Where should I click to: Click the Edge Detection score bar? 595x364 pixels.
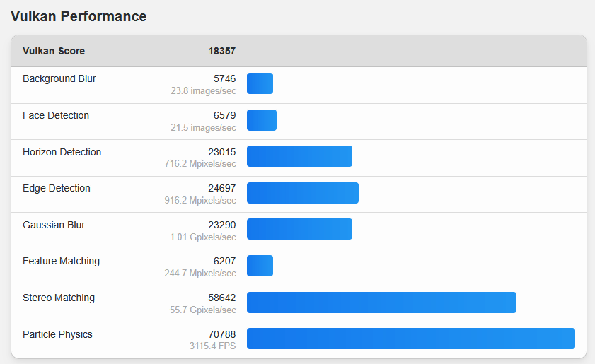(303, 193)
